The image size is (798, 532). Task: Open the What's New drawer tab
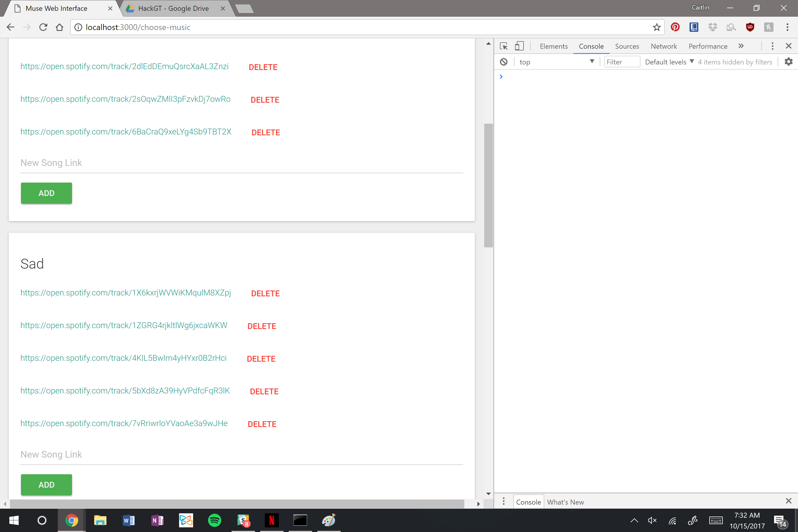click(565, 502)
